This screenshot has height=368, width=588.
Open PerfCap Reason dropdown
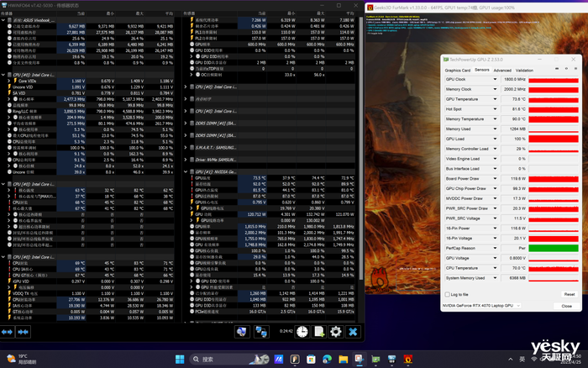point(495,248)
